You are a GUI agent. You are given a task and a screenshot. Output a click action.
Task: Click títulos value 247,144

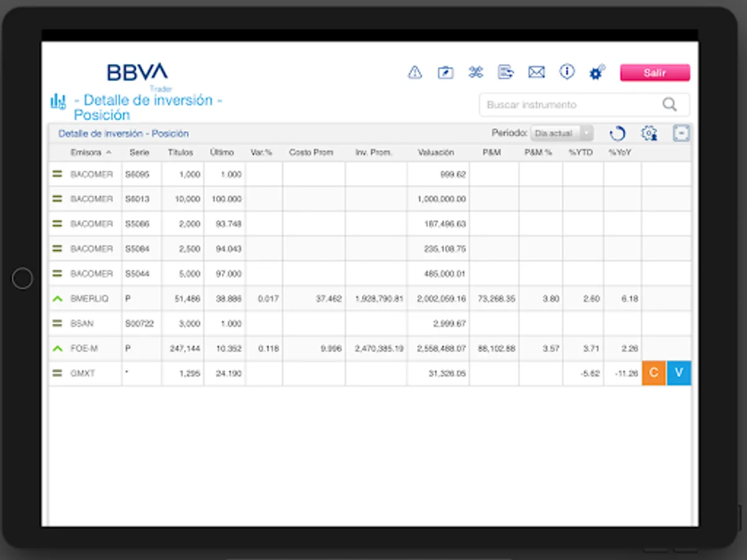(x=185, y=348)
